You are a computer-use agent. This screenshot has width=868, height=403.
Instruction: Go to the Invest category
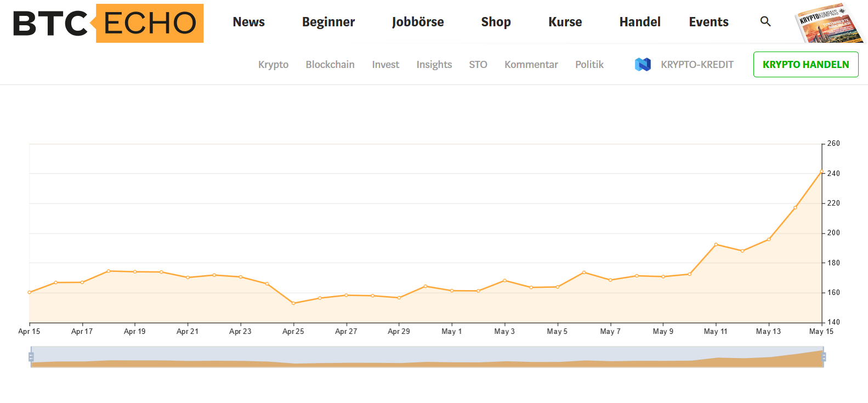click(385, 65)
